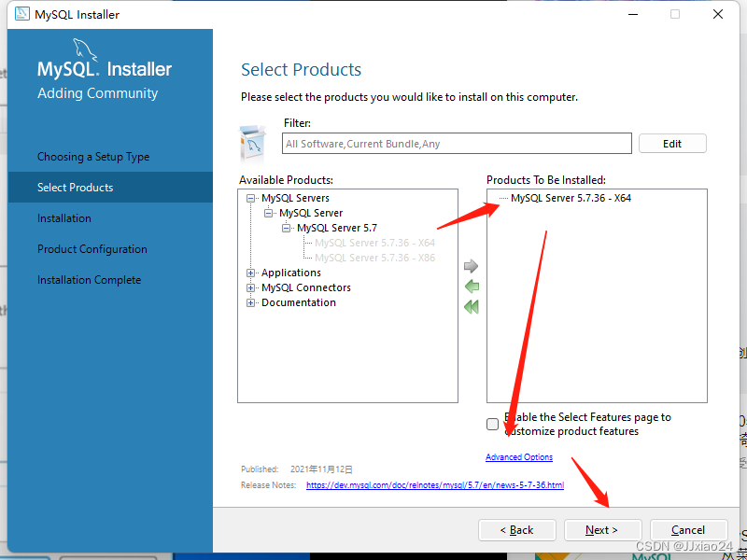747x560 pixels.
Task: Select greyed MySQL Server 5.7.36 - X86 item
Action: pyautogui.click(x=375, y=258)
